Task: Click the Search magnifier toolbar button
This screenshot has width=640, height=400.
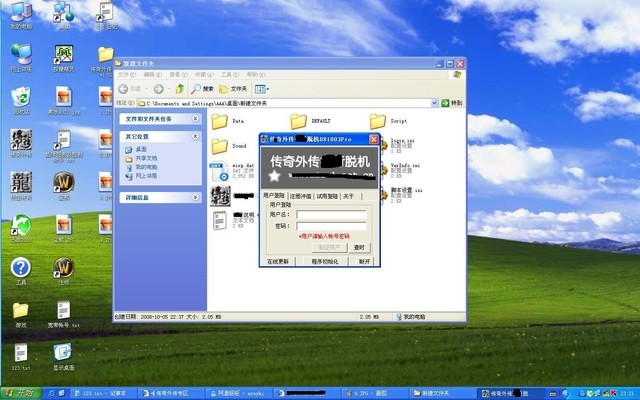Action: tap(202, 89)
